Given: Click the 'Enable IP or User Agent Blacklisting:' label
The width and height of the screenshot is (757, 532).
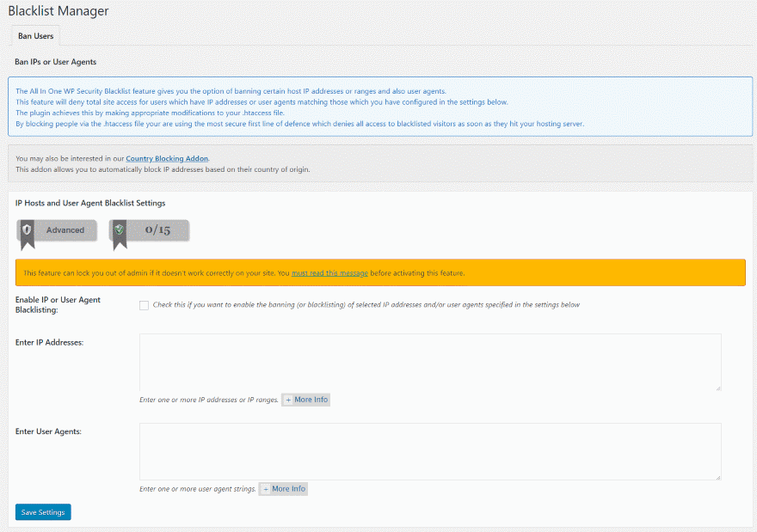Looking at the screenshot, I should [58, 305].
